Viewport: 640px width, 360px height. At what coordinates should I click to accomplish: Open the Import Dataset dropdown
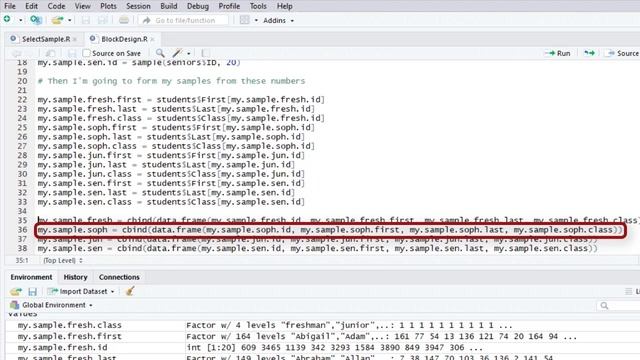(x=81, y=291)
